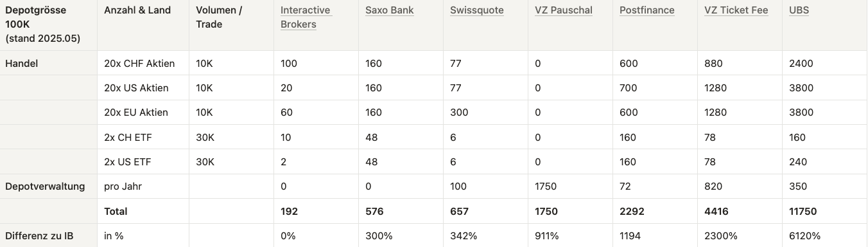Screen dimensions: 868x247
Task: Open the Saxo Bank link
Action: pos(390,10)
